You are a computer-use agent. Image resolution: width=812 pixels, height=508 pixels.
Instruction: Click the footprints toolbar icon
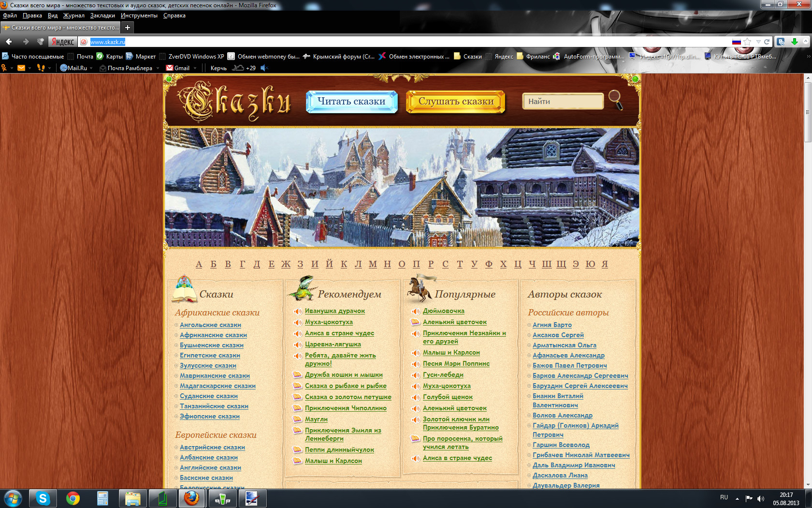(41, 68)
